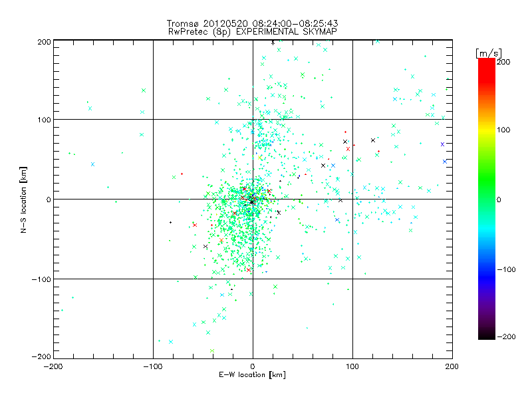
Task: Click the x-axis tick label '-200'
Action: click(x=53, y=366)
